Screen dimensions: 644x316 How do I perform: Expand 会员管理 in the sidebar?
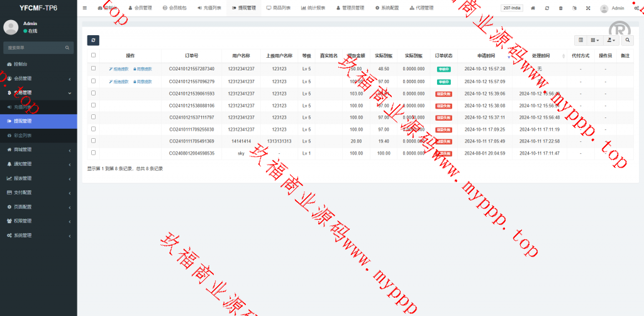click(x=38, y=79)
